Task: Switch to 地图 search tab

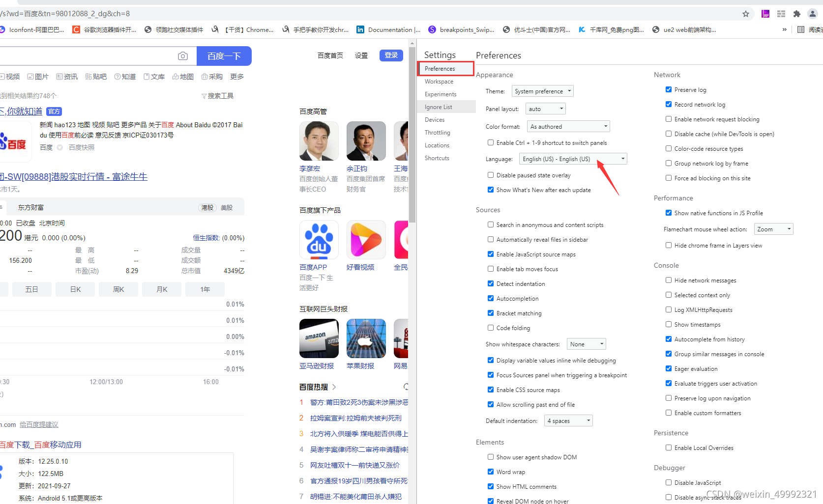Action: pos(183,77)
